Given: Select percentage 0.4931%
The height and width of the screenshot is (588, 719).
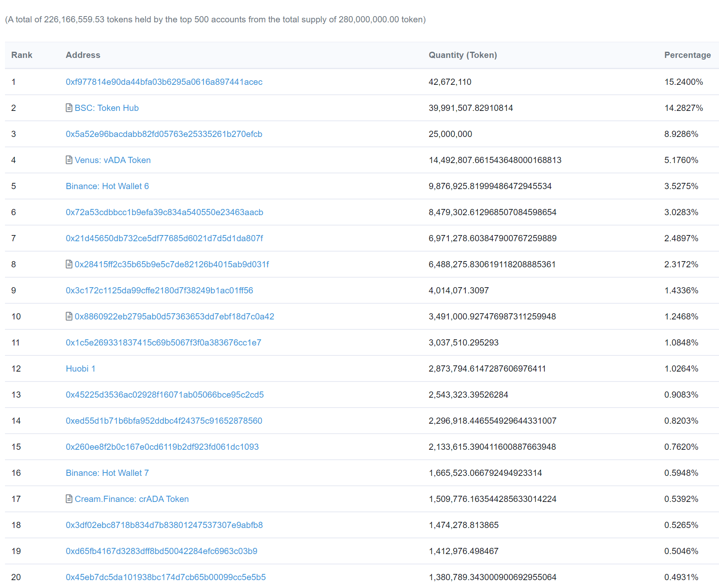Looking at the screenshot, I should pyautogui.click(x=681, y=577).
